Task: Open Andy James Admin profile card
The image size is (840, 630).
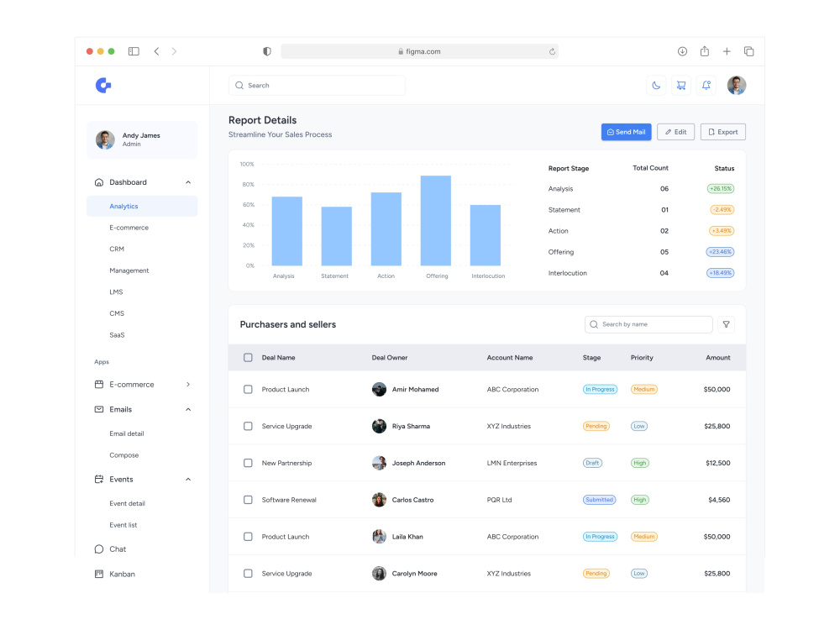Action: [x=142, y=139]
